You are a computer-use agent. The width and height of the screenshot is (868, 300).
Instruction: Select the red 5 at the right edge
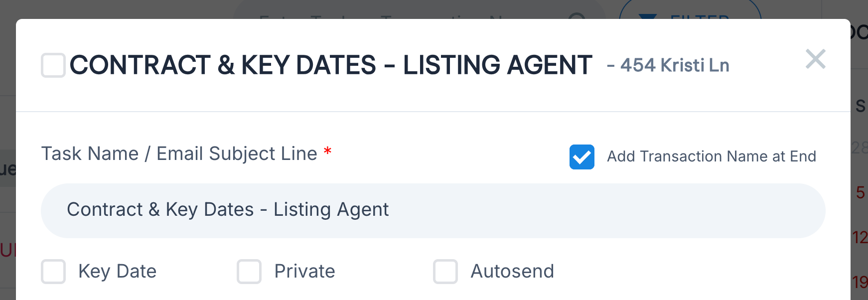[x=860, y=192]
